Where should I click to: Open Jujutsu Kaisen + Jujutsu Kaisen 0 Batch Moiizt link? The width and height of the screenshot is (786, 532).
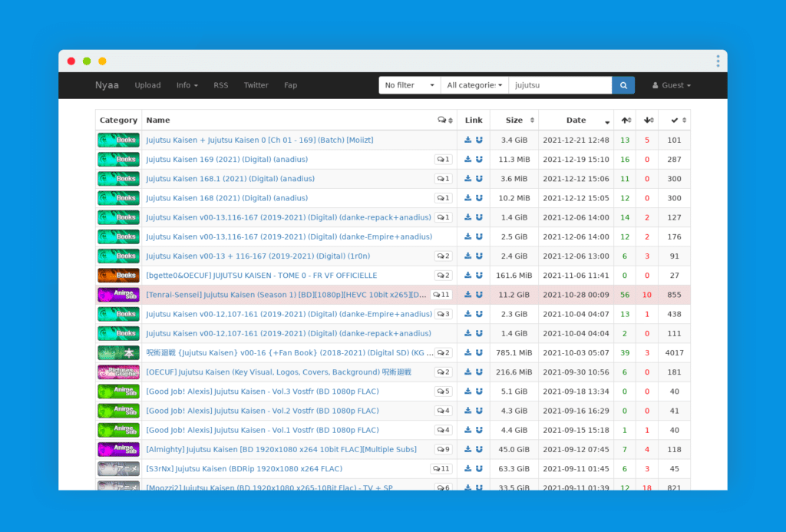click(259, 140)
